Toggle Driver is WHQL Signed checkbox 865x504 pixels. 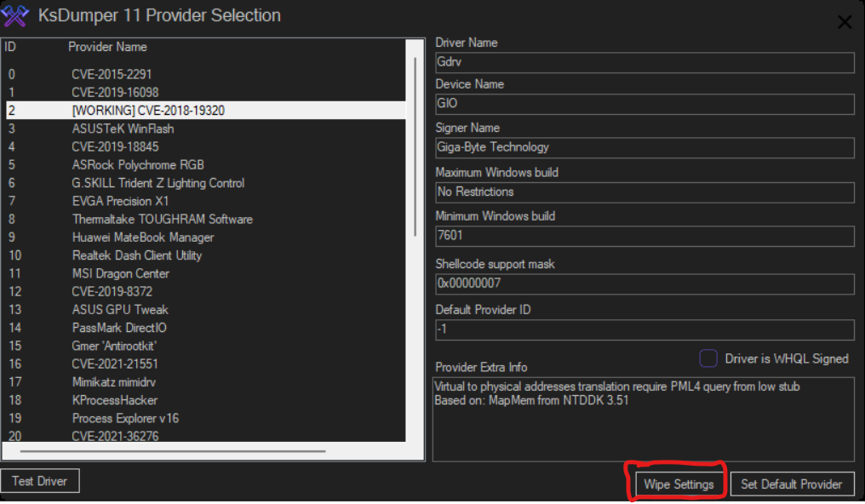pos(708,358)
